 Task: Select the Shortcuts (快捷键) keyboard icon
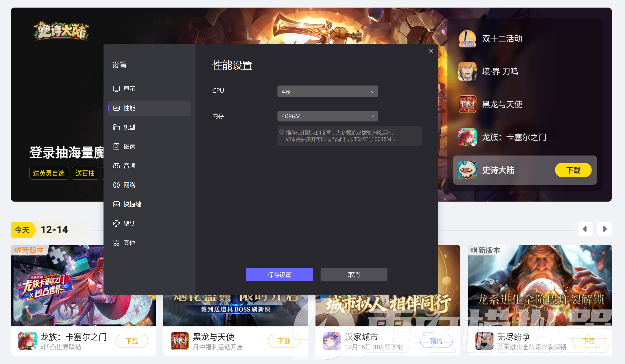pos(116,204)
